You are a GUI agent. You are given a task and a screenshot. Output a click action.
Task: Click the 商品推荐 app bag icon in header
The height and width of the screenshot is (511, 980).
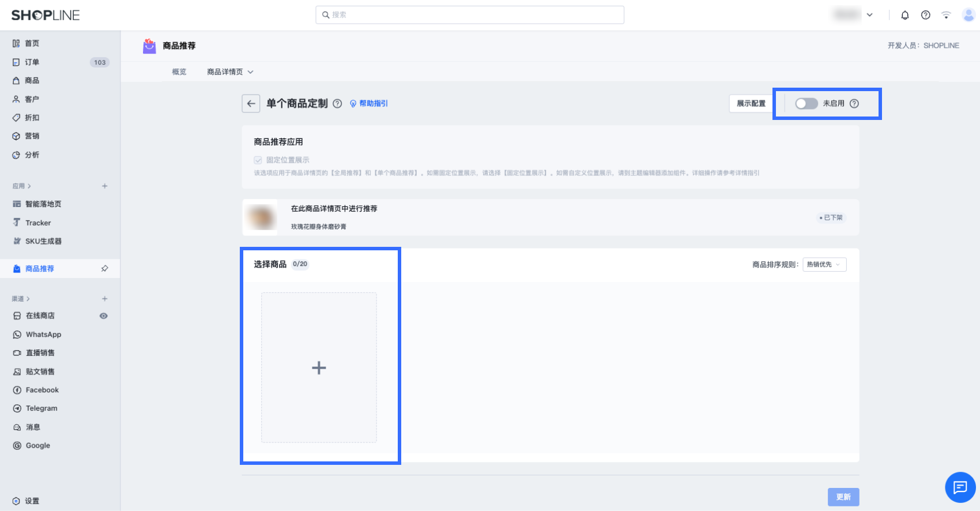pos(149,46)
